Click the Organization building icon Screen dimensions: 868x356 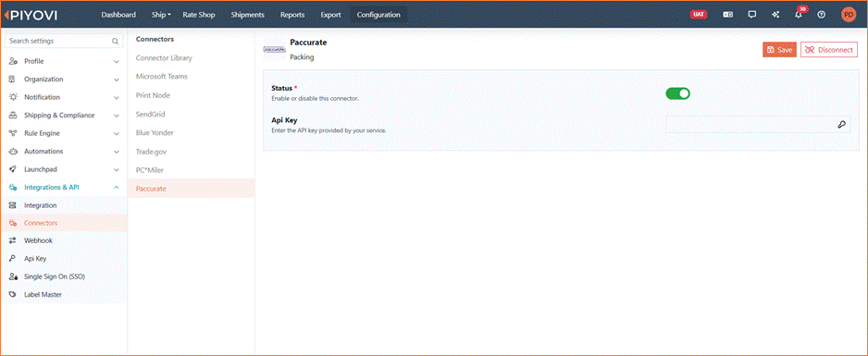coord(12,79)
